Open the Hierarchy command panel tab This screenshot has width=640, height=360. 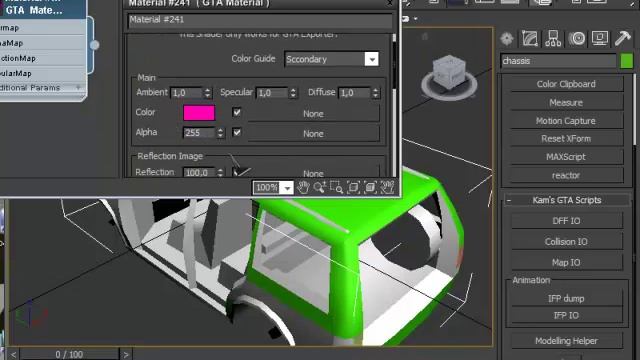point(553,39)
